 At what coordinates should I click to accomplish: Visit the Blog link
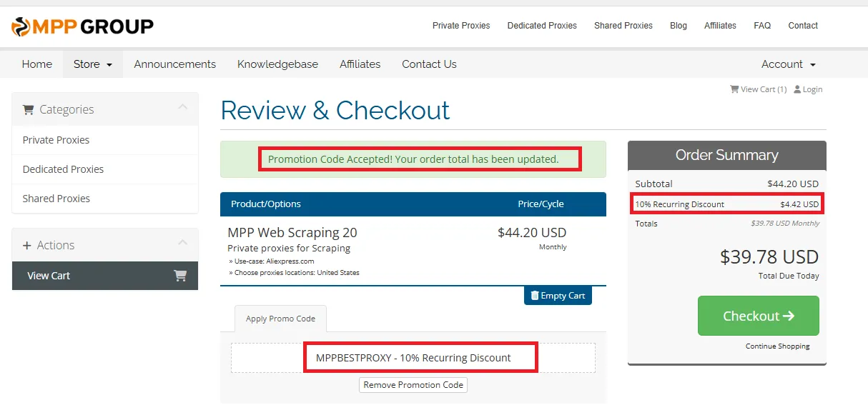679,26
